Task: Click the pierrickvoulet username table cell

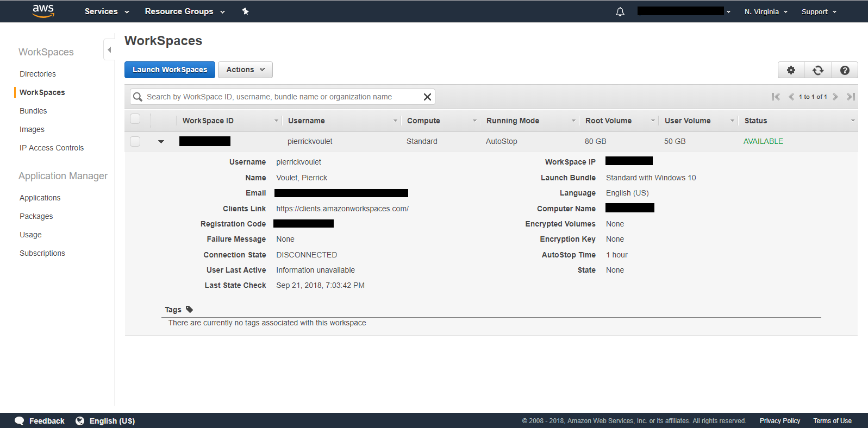Action: click(x=310, y=141)
